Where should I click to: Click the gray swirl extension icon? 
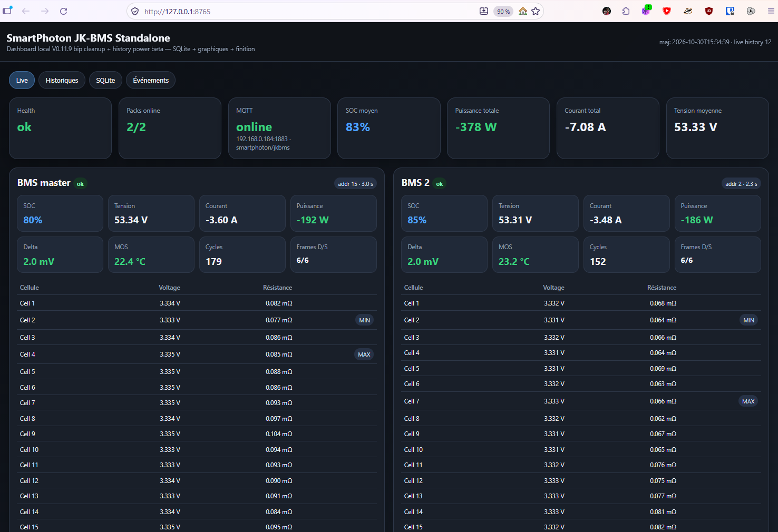pos(751,11)
